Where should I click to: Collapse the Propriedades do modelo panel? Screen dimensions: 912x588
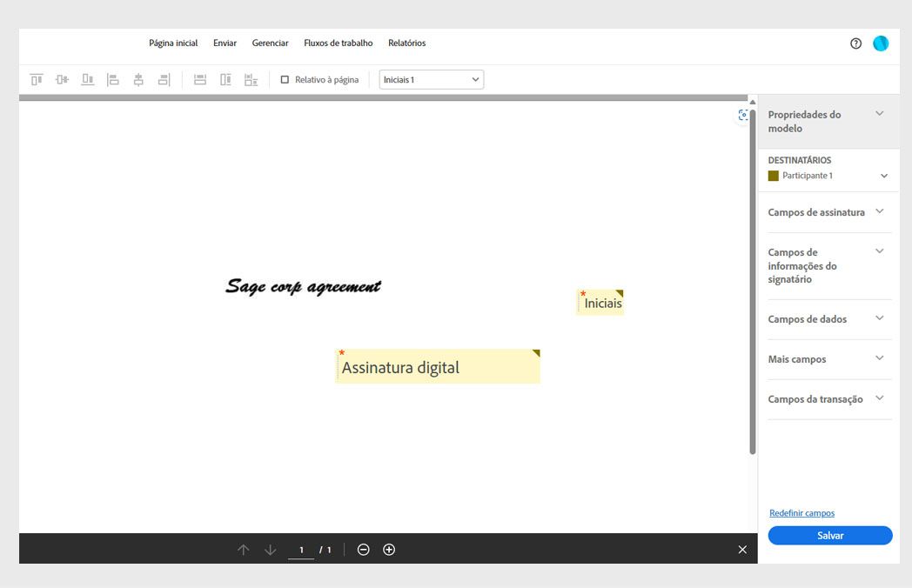click(880, 113)
